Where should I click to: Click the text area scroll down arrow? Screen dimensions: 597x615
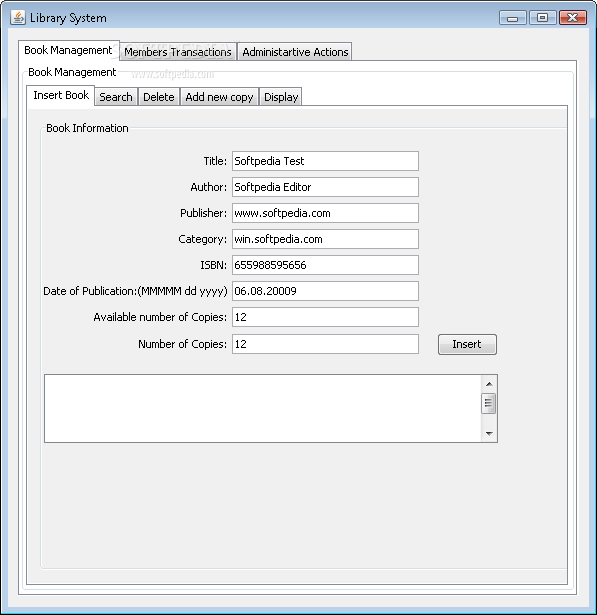[x=489, y=433]
